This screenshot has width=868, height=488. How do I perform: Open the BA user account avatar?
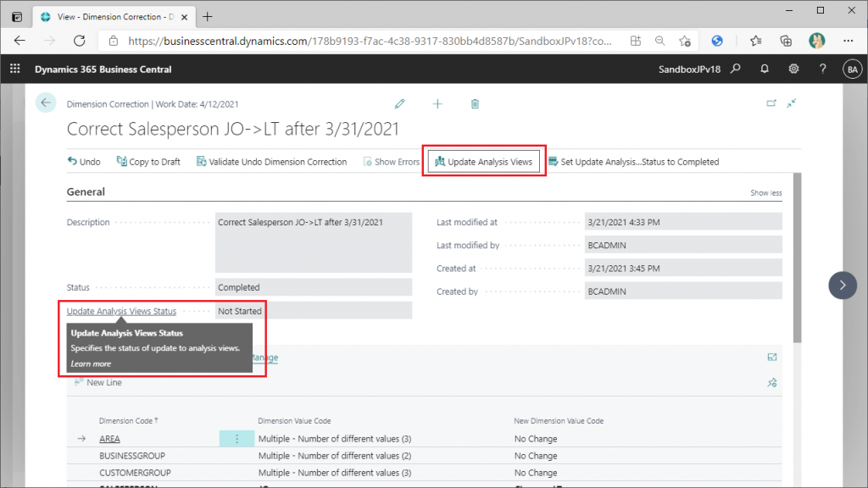[x=852, y=69]
